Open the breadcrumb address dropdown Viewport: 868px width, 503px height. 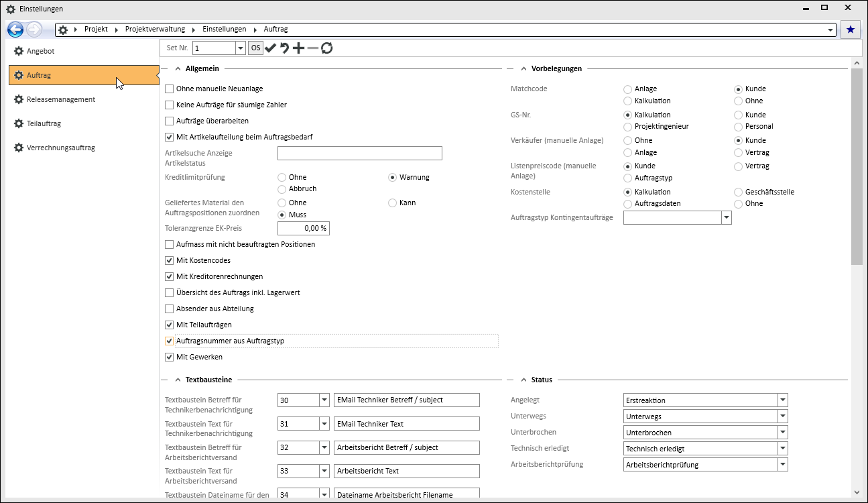click(x=831, y=30)
